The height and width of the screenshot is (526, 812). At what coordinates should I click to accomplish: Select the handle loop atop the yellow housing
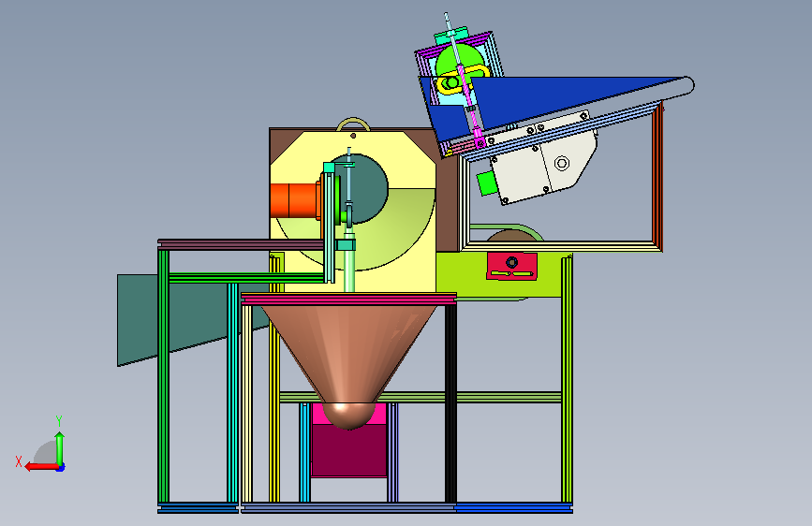[353, 124]
